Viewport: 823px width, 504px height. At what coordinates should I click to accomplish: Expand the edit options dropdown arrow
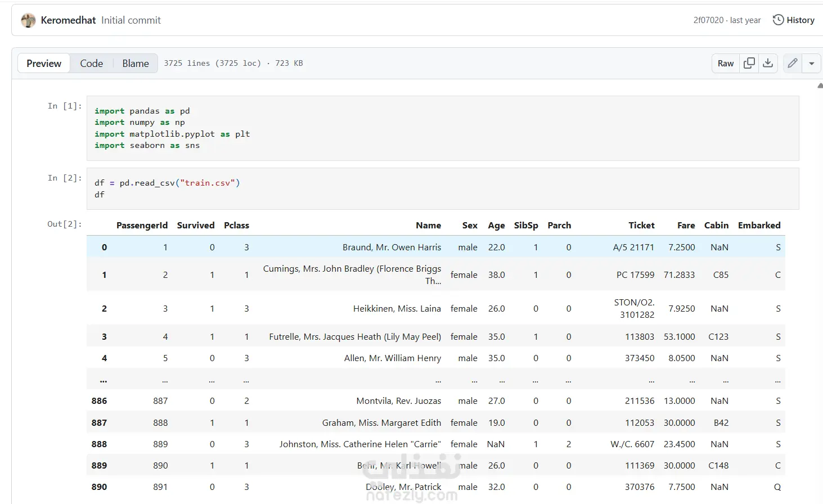[812, 64]
